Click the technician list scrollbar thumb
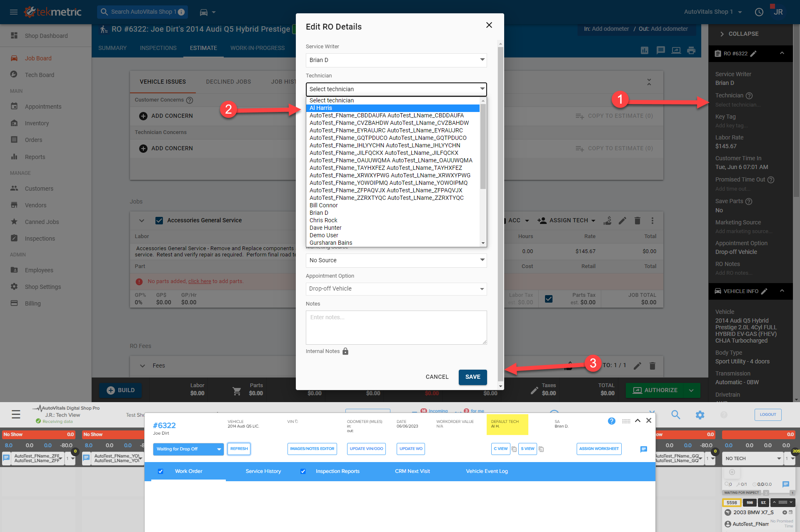Viewport: 800px width, 532px height. [483, 146]
